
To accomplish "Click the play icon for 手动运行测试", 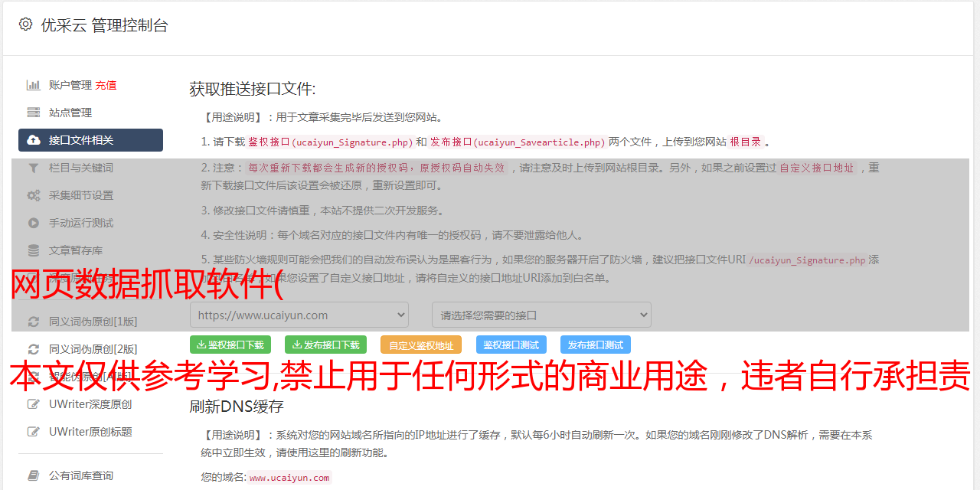I will [x=34, y=223].
